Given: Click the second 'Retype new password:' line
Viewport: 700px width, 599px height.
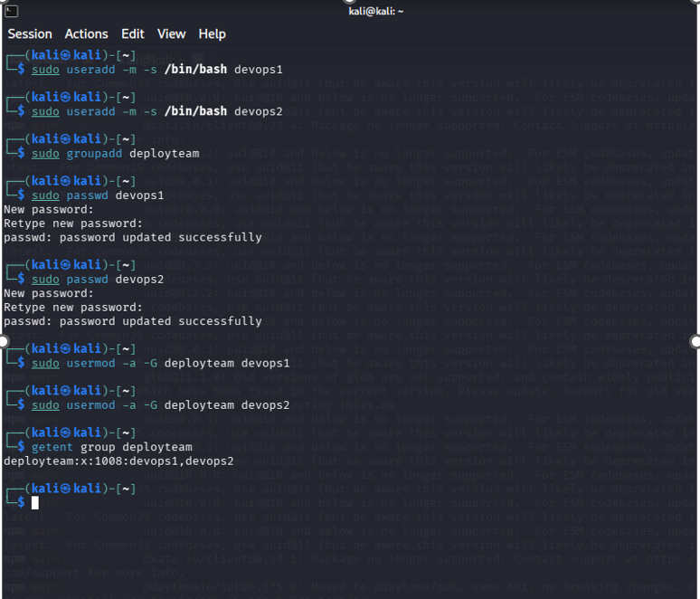Looking at the screenshot, I should pos(72,308).
